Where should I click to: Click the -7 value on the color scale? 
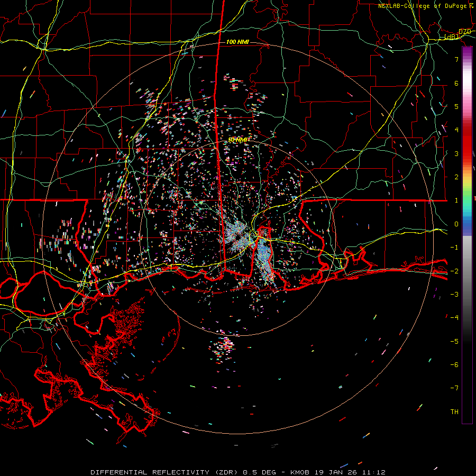click(x=454, y=388)
